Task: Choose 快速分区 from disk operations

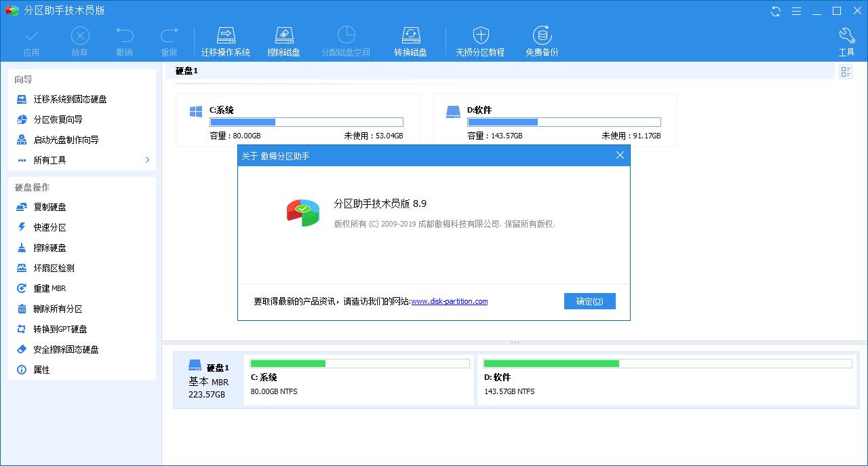Action: point(50,227)
